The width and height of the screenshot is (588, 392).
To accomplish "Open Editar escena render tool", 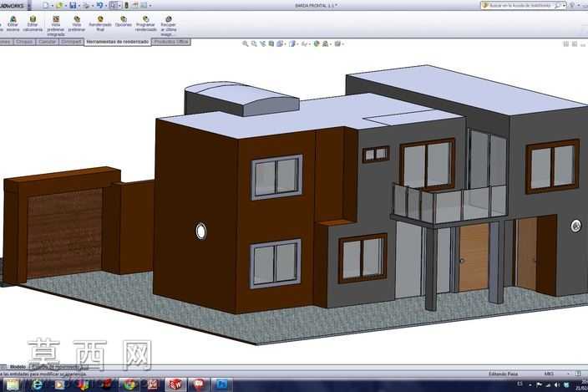I will 13,24.
